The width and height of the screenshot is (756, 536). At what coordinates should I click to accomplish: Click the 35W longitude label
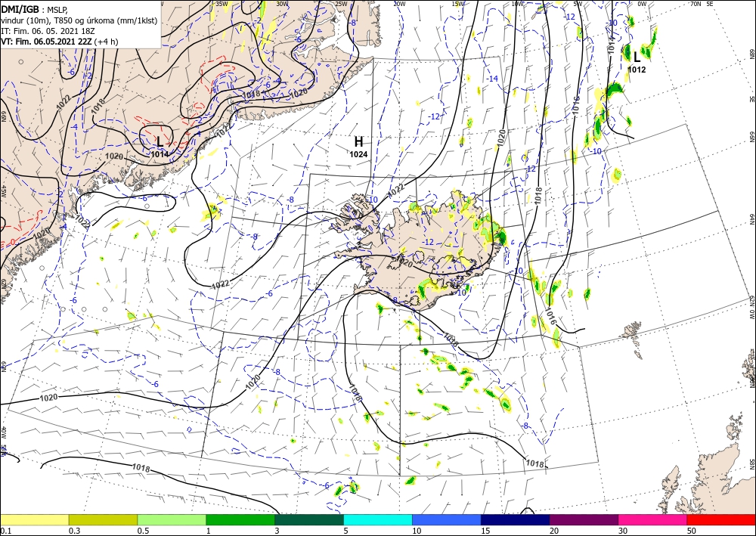tap(222, 4)
